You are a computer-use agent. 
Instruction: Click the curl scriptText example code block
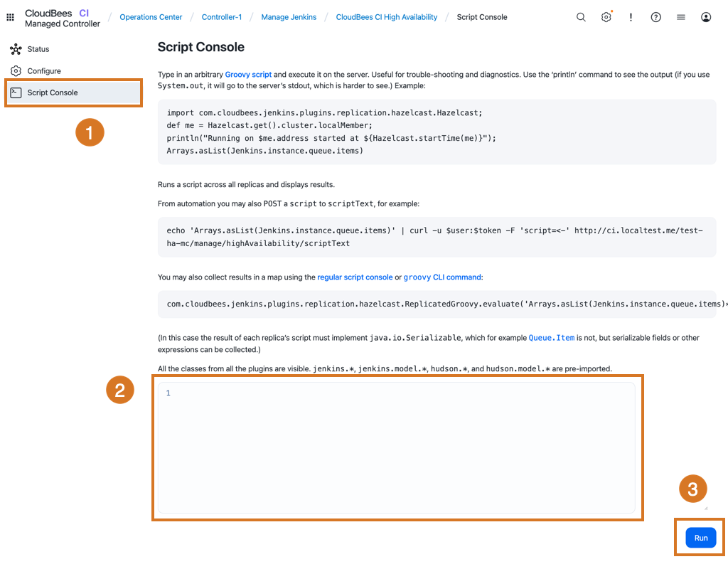[x=437, y=237]
